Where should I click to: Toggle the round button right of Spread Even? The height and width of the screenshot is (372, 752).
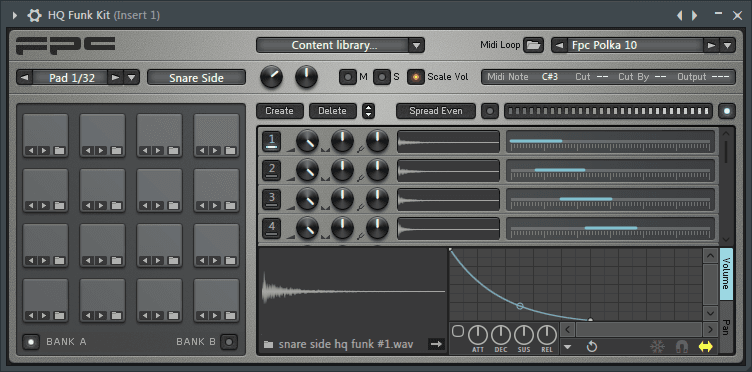(x=490, y=111)
